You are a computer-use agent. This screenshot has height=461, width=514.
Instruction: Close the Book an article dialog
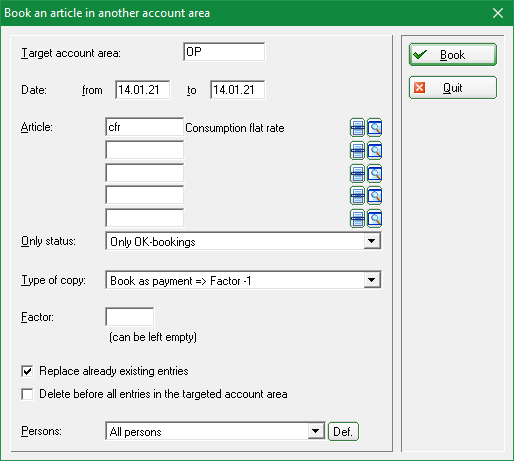498,13
